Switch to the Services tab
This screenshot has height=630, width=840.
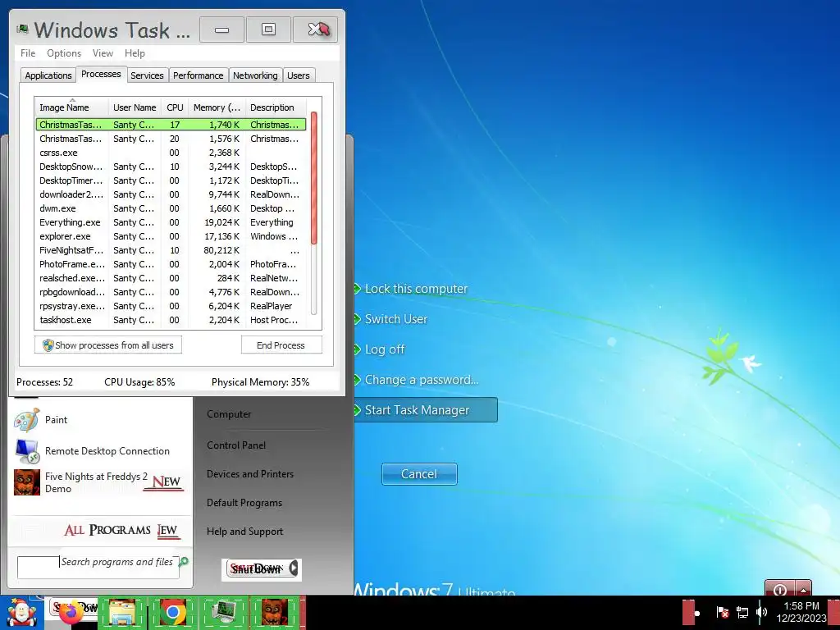pyautogui.click(x=147, y=75)
